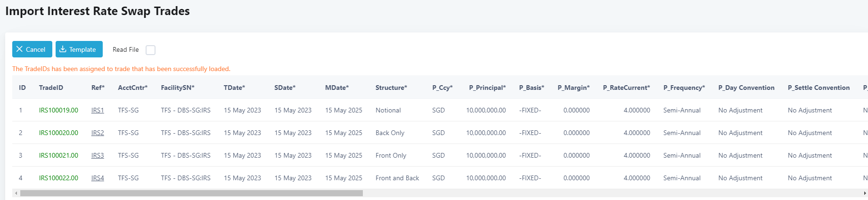This screenshot has height=200, width=868.
Task: Open the IRS4 reference link
Action: pos(98,178)
